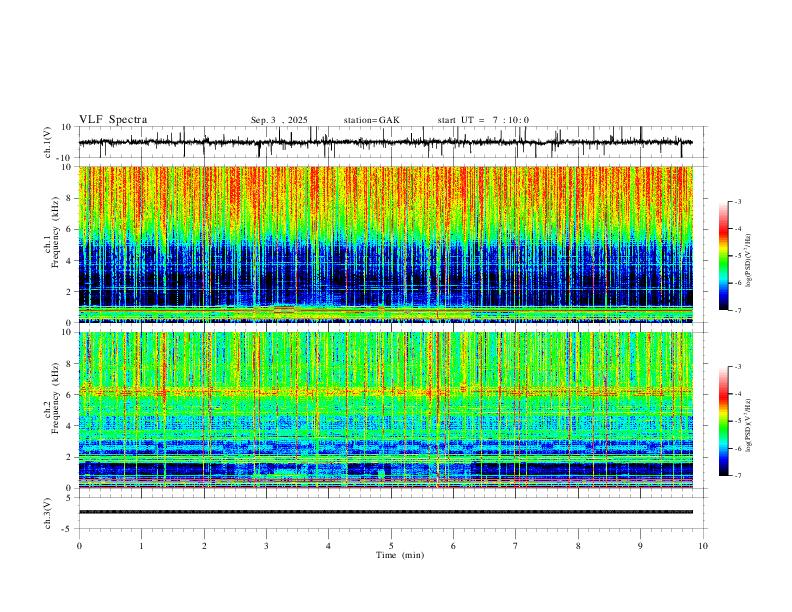Click the ch.1 spectrogram plot
The height and width of the screenshot is (612, 792).
click(385, 244)
